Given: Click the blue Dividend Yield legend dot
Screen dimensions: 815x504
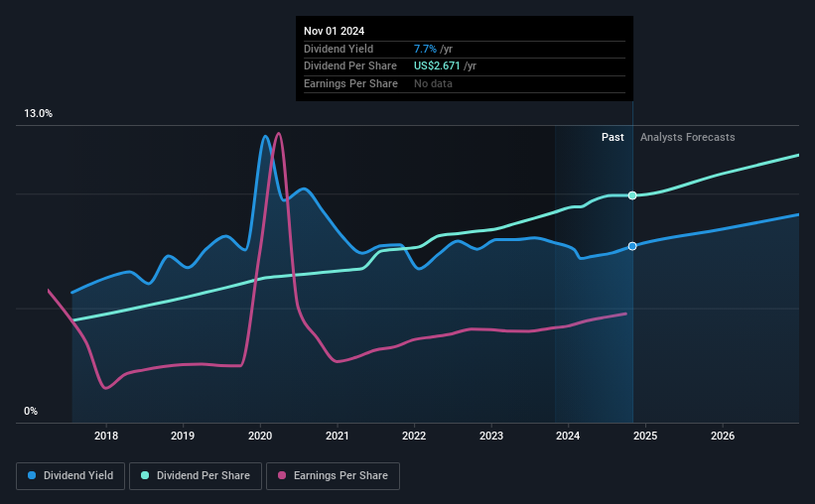Looking at the screenshot, I should [x=32, y=475].
